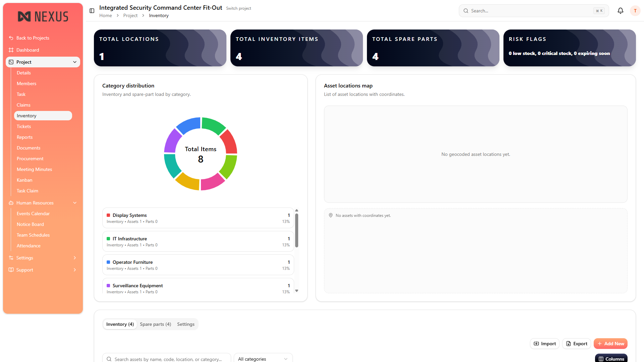The image size is (644, 362).
Task: Go to Home breadcrumb
Action: coord(106,15)
